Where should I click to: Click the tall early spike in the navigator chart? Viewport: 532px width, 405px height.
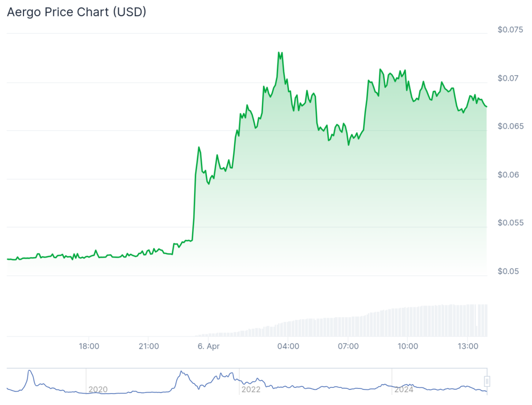30,371
